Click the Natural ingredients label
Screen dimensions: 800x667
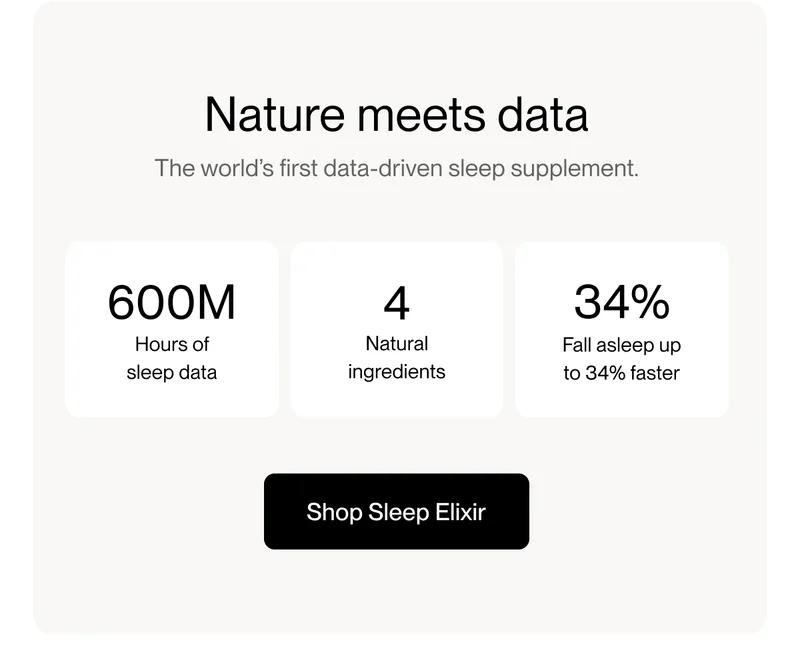pos(396,357)
